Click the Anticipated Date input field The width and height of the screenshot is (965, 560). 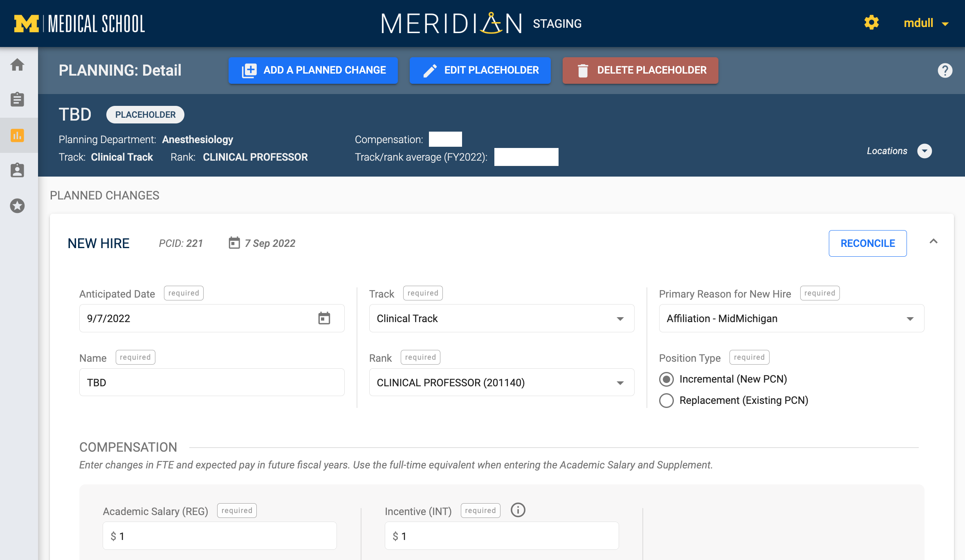point(212,318)
